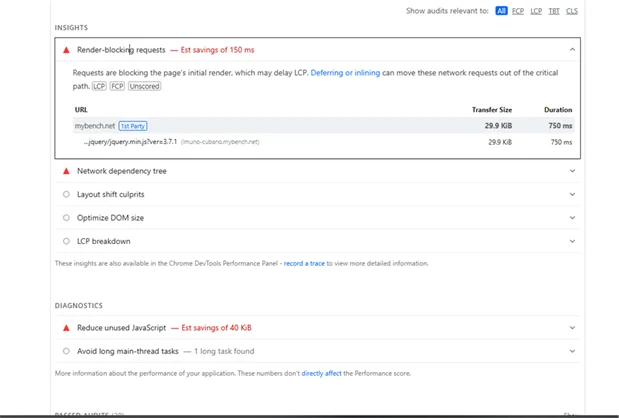Click the Network dependency tree title

(x=122, y=171)
